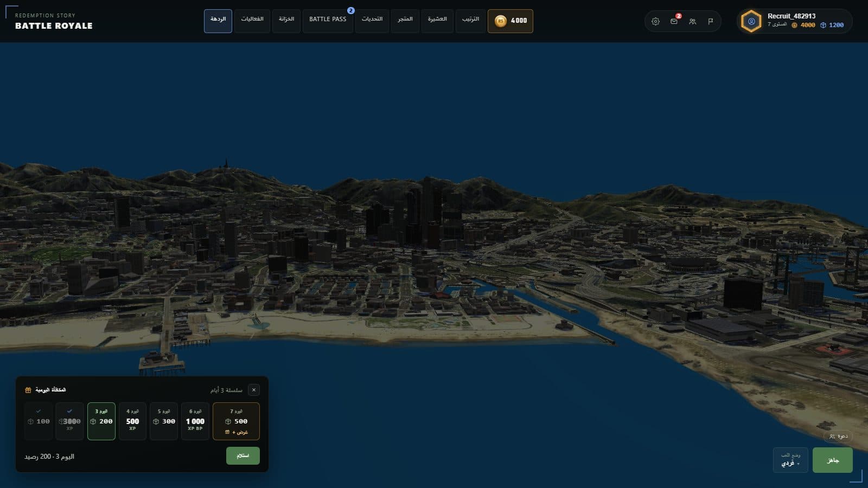Open the العشيرة clan tab

point(437,21)
